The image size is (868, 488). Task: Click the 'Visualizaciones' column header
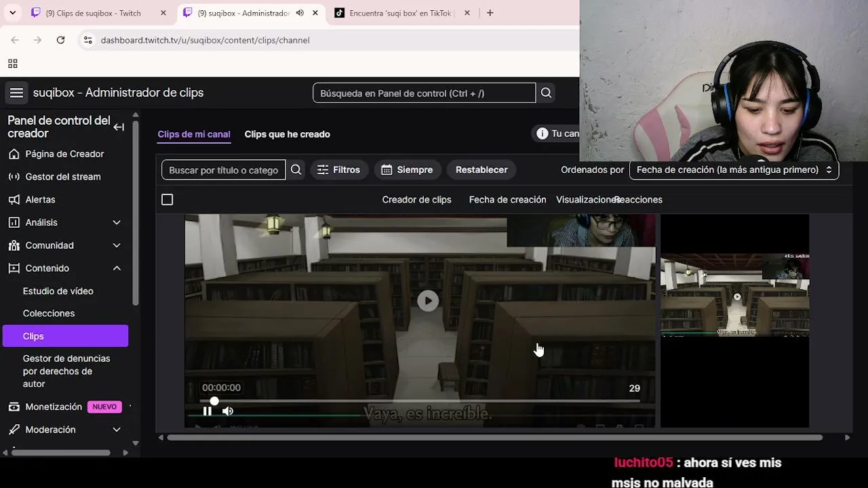(x=586, y=199)
